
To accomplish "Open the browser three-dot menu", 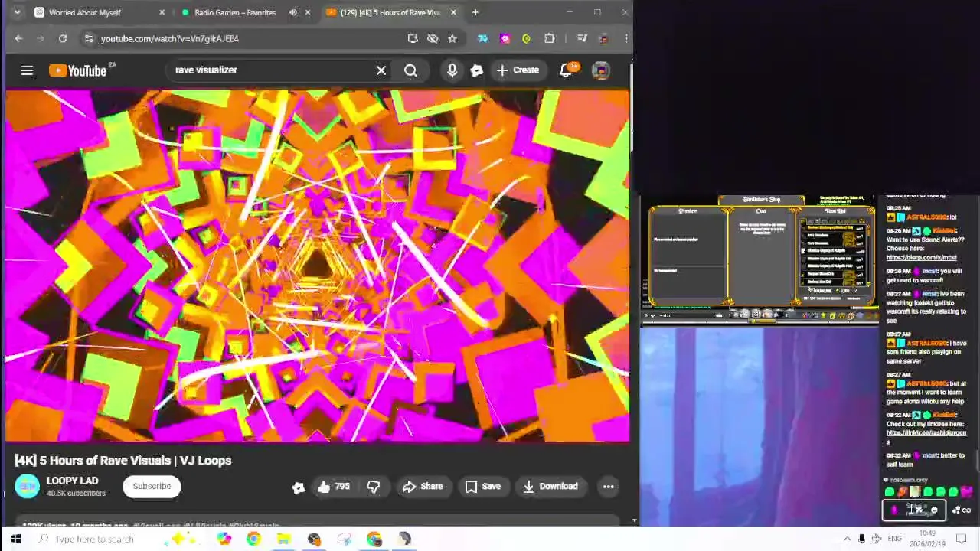I will [626, 38].
